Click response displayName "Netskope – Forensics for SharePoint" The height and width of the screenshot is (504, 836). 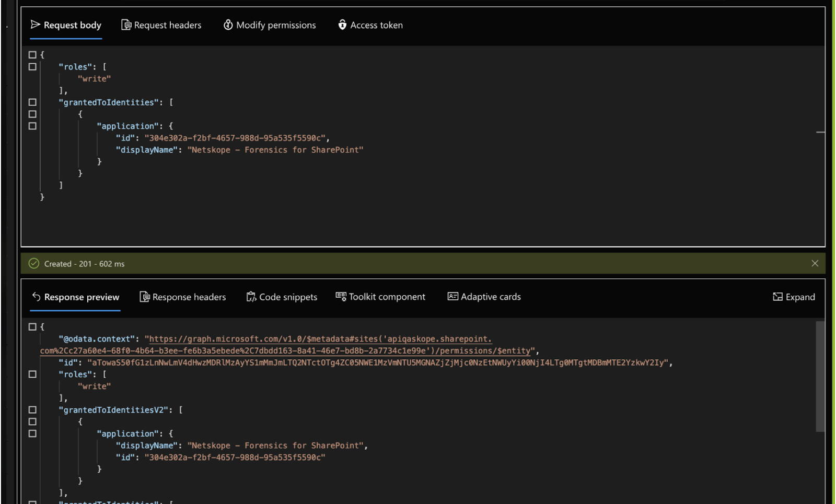(x=275, y=446)
